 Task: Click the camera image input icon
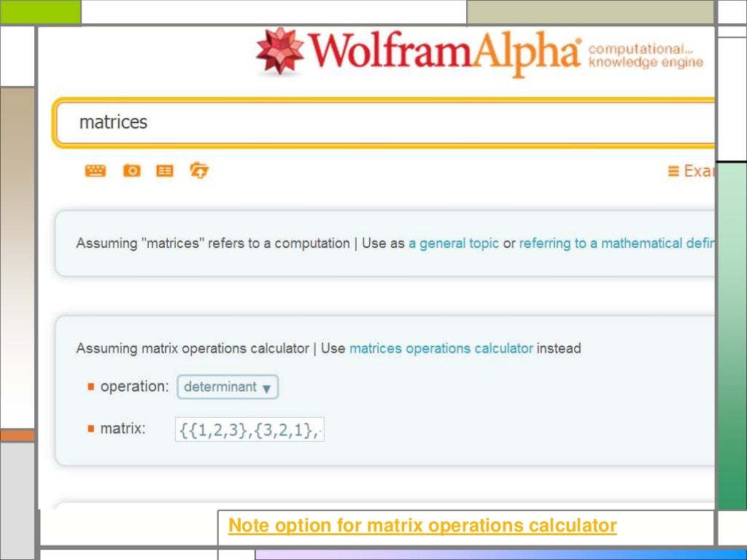coord(132,171)
